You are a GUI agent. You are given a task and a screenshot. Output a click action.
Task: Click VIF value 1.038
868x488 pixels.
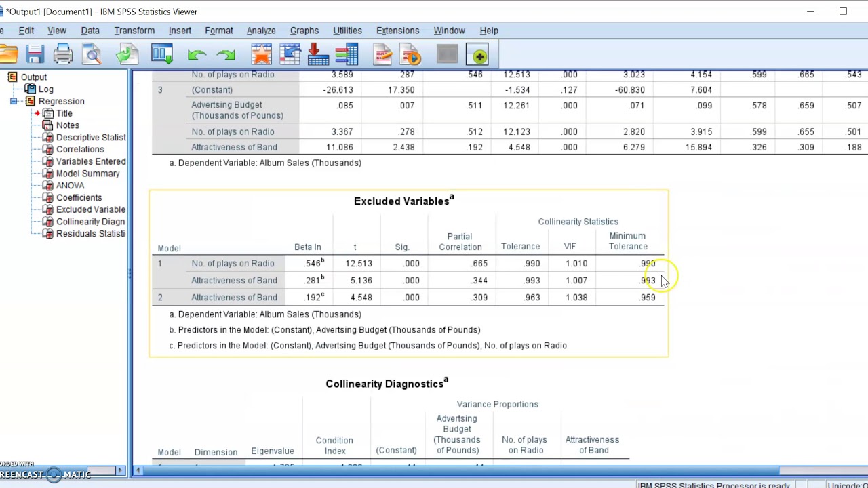[576, 298]
